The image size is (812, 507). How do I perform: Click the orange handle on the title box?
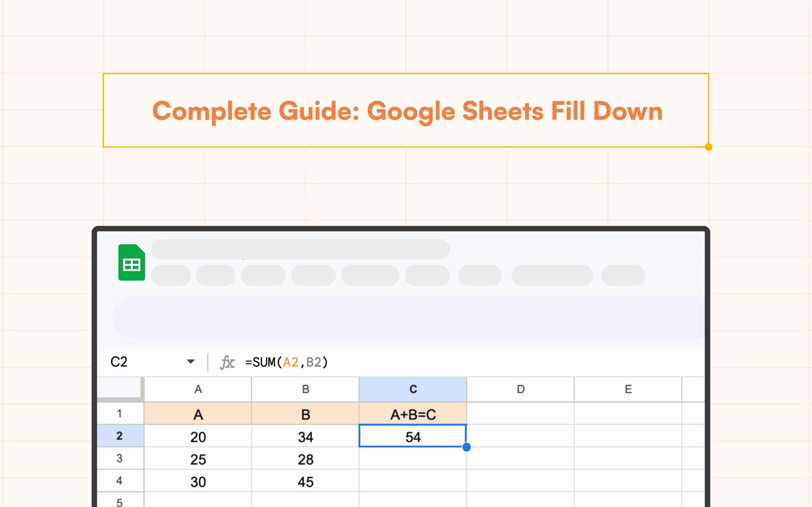pos(708,147)
